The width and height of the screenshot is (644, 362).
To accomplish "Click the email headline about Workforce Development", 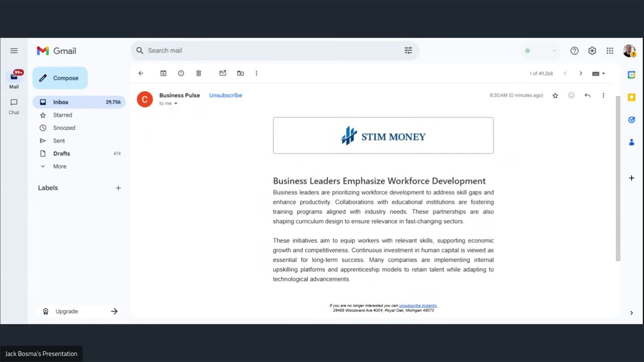I will click(379, 181).
